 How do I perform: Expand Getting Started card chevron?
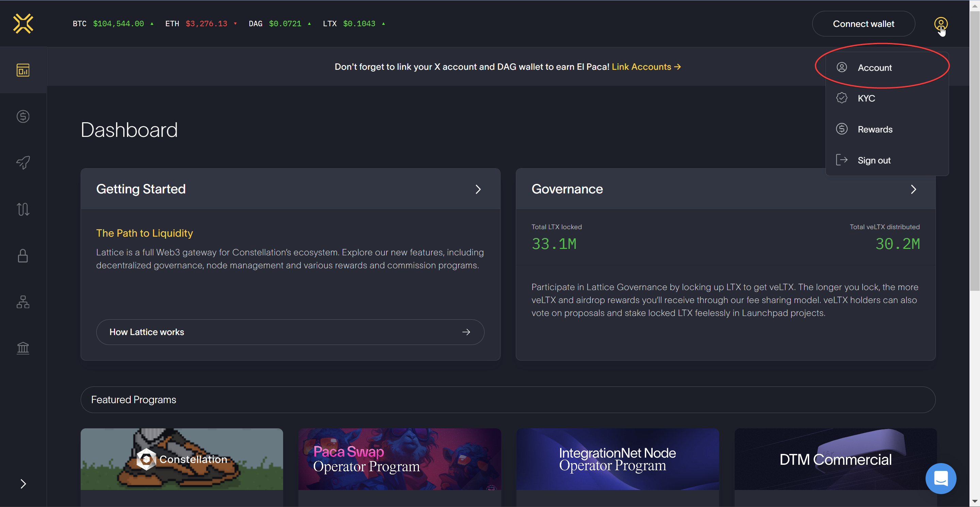478,189
